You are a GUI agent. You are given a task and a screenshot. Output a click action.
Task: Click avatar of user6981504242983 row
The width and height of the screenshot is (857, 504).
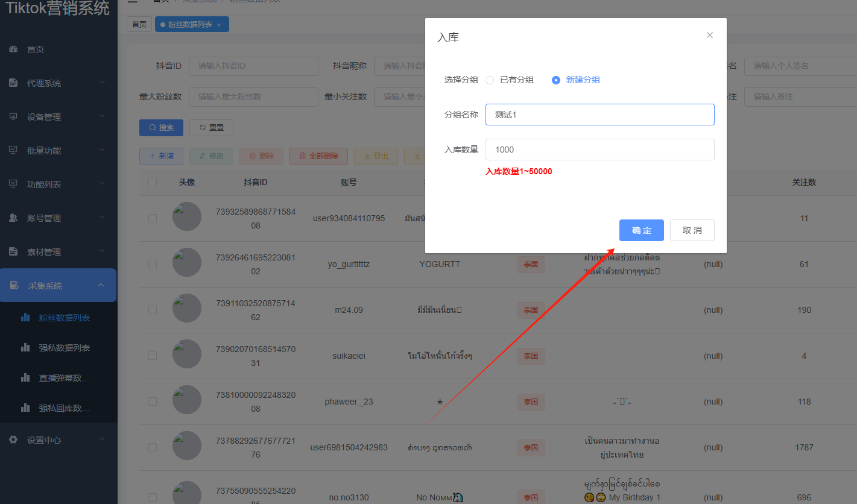pyautogui.click(x=187, y=446)
